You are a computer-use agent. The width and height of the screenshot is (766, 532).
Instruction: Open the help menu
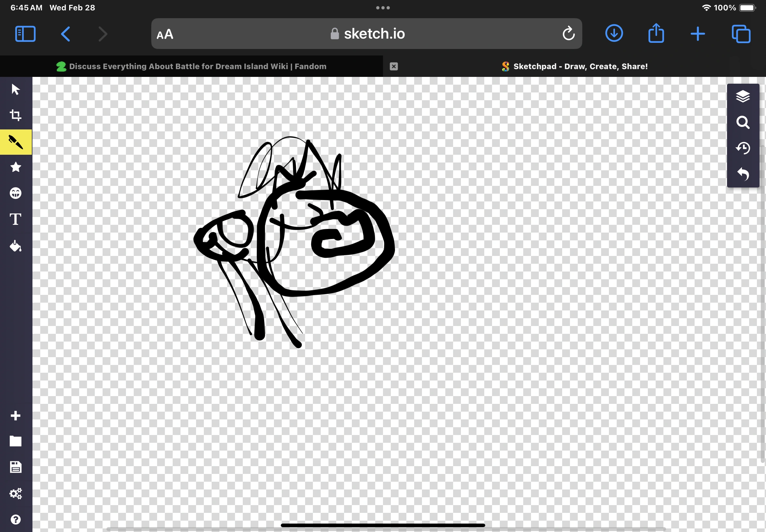coord(16,519)
